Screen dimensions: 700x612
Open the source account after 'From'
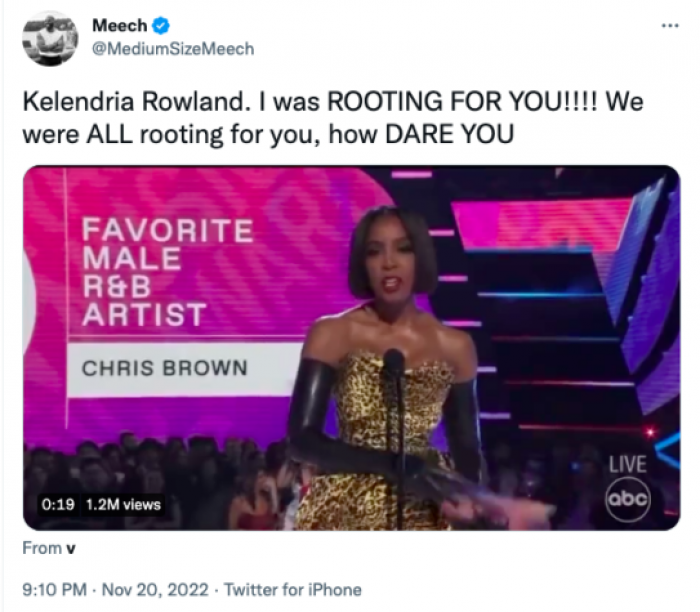tap(70, 549)
